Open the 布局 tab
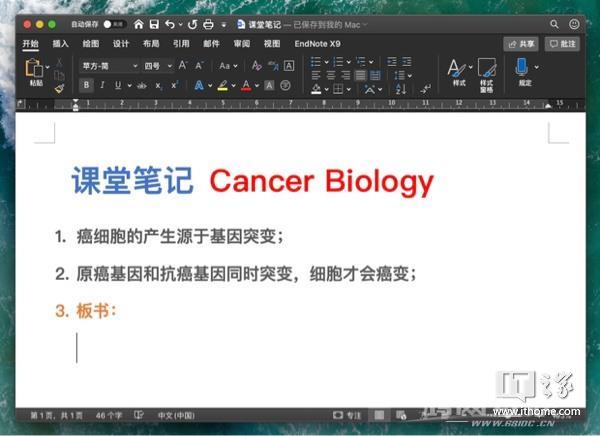600x436 pixels. (151, 44)
